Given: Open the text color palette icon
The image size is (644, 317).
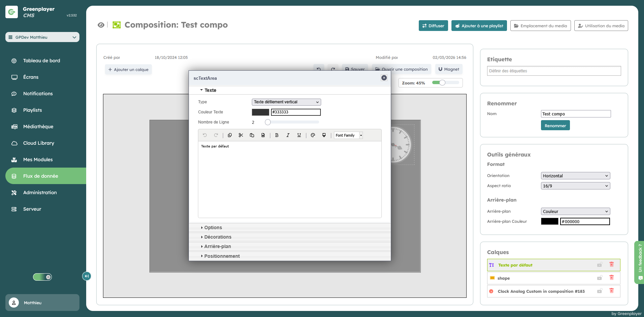Looking at the screenshot, I should pyautogui.click(x=313, y=135).
